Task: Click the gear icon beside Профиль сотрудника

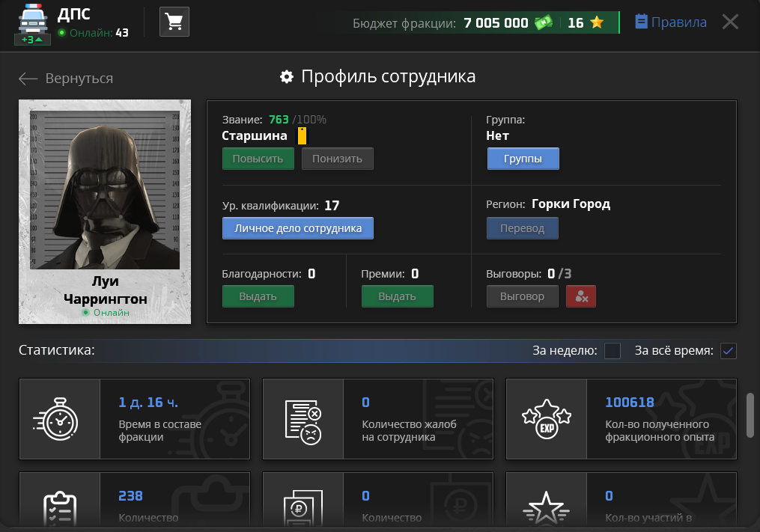Action: pyautogui.click(x=286, y=77)
